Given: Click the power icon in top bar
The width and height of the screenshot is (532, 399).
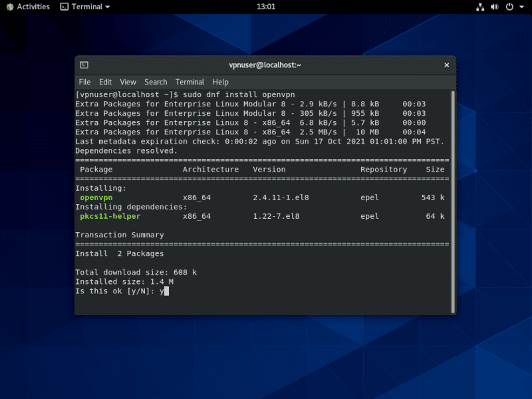Looking at the screenshot, I should (509, 7).
